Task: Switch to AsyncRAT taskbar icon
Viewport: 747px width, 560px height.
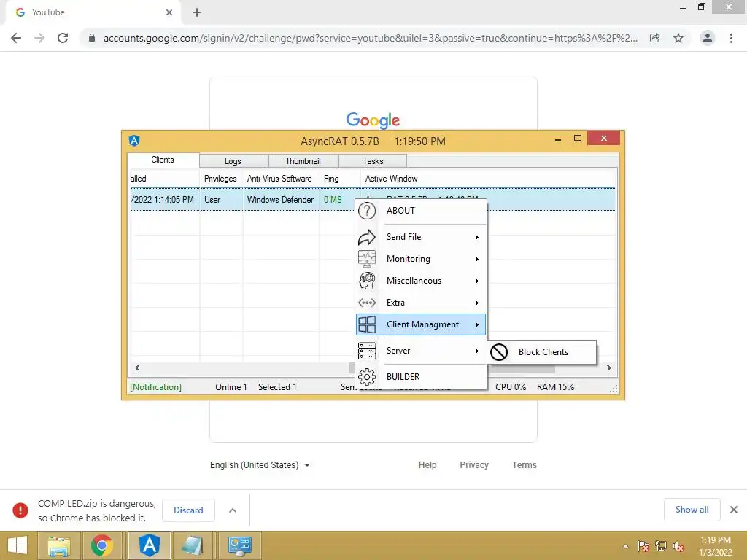Action: 149,545
